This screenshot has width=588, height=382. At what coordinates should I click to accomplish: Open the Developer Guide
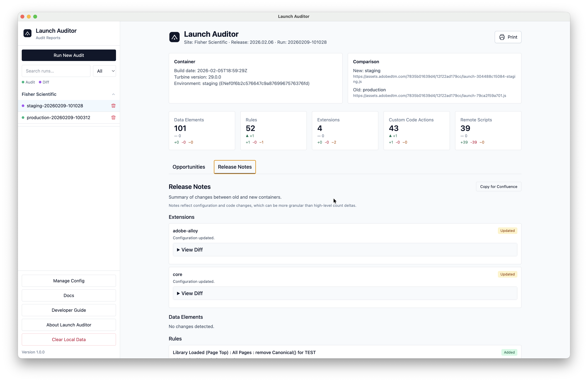pyautogui.click(x=69, y=310)
